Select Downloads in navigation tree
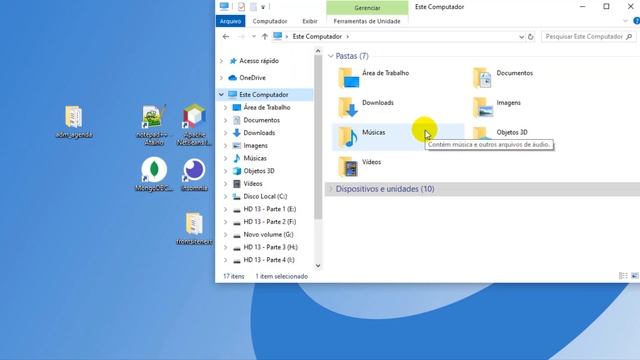640x360 pixels. (x=259, y=133)
